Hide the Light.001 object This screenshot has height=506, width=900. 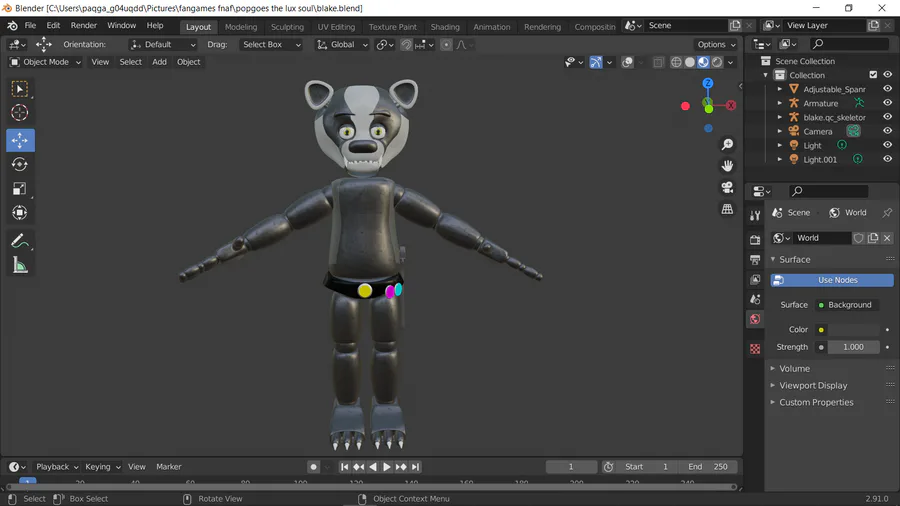(x=887, y=159)
